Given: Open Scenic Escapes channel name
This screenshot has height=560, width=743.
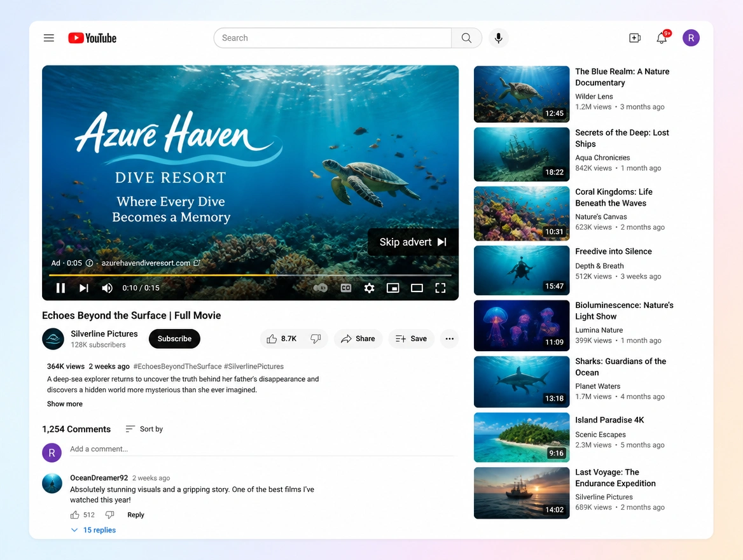Looking at the screenshot, I should point(601,435).
